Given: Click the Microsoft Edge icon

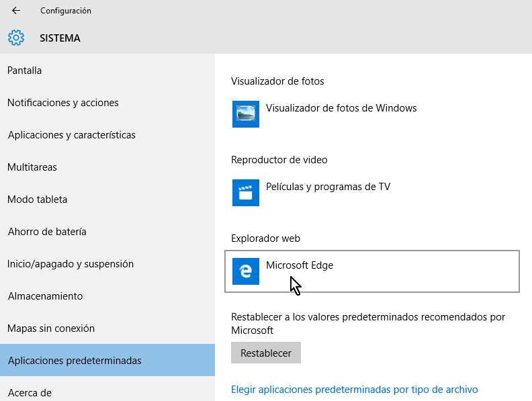Looking at the screenshot, I should [246, 271].
